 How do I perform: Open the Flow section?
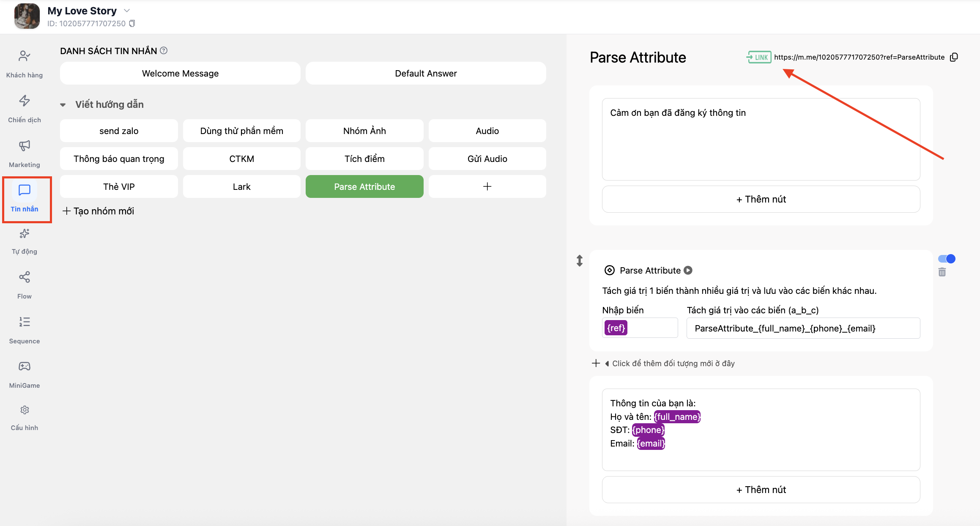coord(25,285)
